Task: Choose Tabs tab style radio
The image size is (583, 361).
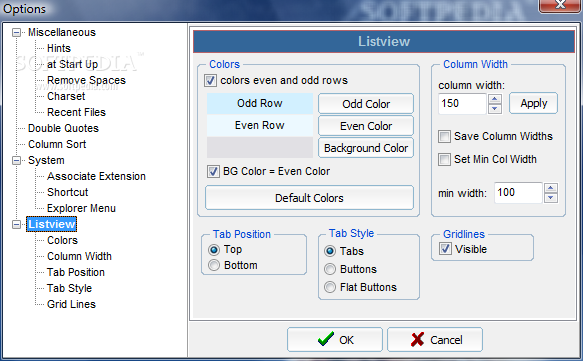Action: [330, 251]
